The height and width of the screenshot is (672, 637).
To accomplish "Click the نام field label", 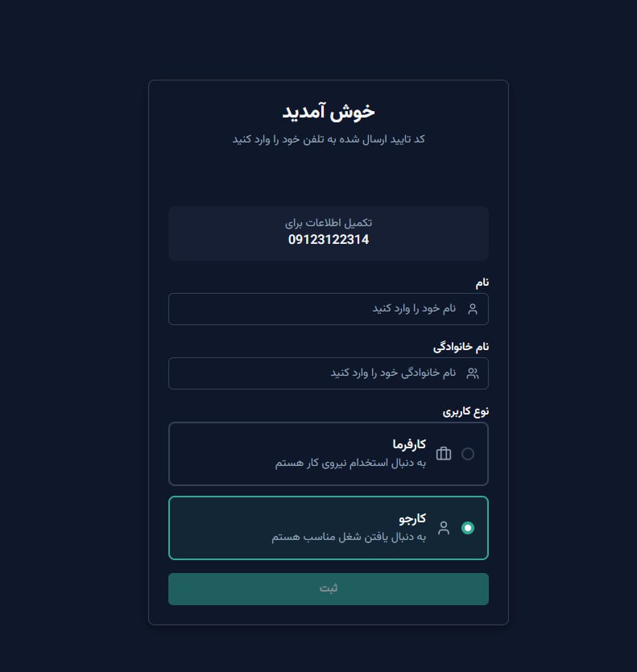I will point(481,282).
